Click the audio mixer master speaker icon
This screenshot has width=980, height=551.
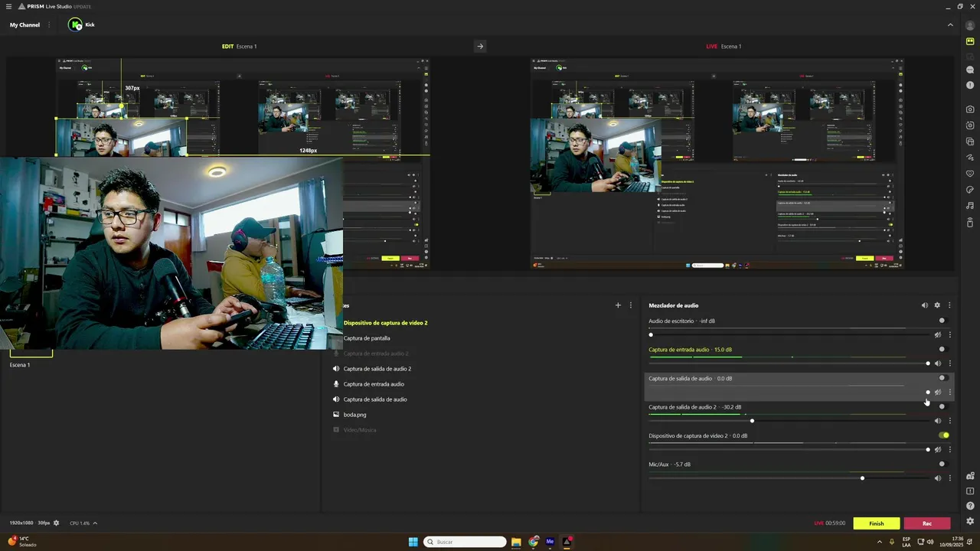[924, 305]
